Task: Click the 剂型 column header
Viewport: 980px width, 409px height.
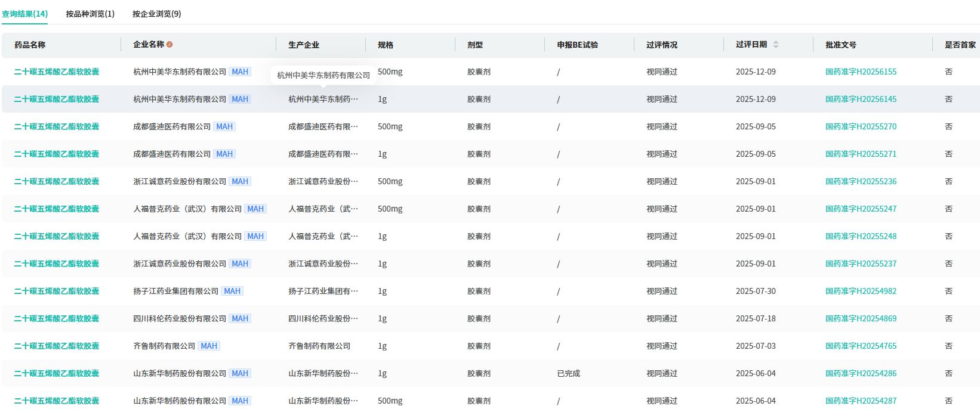Action: [x=475, y=45]
